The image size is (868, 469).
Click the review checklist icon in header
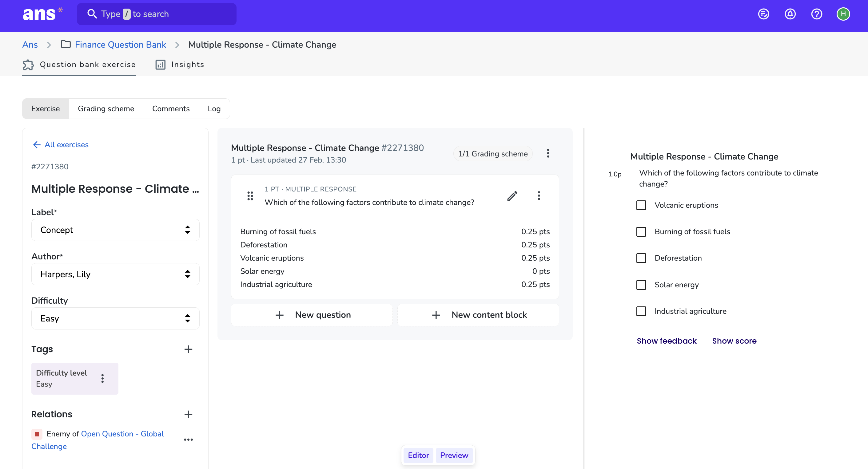coord(763,14)
